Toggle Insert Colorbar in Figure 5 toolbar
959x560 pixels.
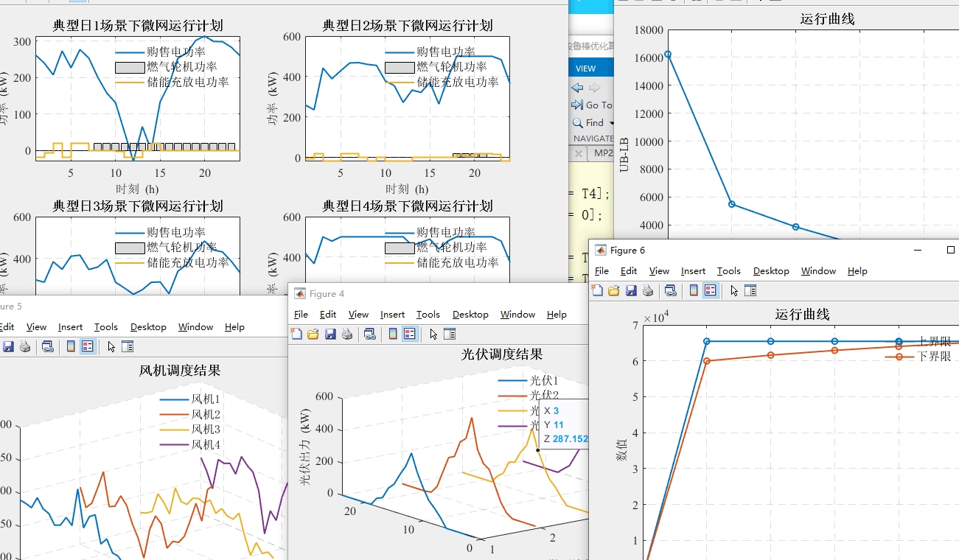click(x=71, y=346)
